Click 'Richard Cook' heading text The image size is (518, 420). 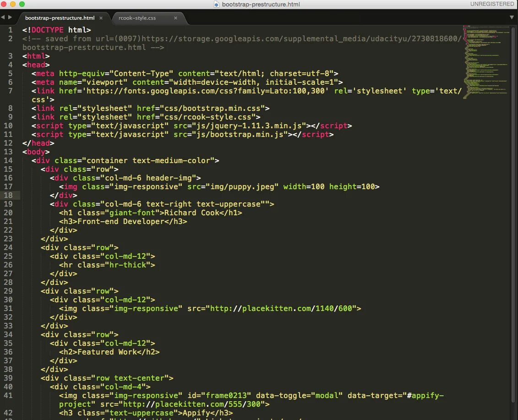tap(191, 213)
